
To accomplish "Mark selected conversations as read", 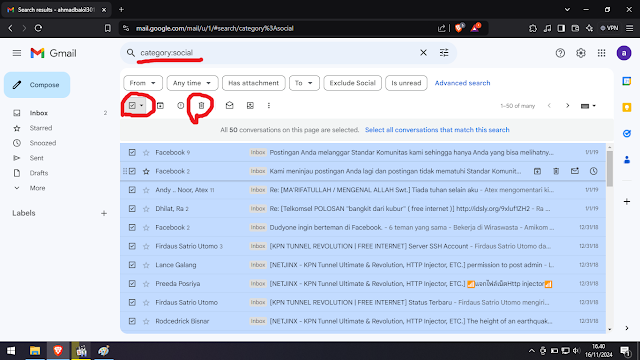I will (229, 106).
